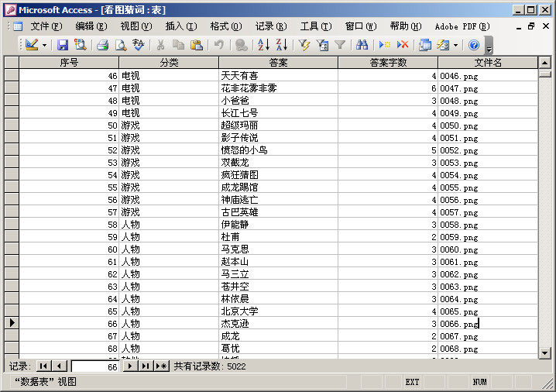The height and width of the screenshot is (392, 556).
Task: Click the Undo arrow icon
Action: click(219, 45)
